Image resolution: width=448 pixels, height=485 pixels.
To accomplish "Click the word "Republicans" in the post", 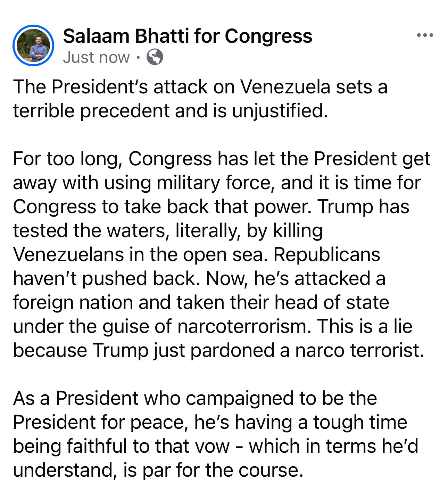I will (x=326, y=255).
